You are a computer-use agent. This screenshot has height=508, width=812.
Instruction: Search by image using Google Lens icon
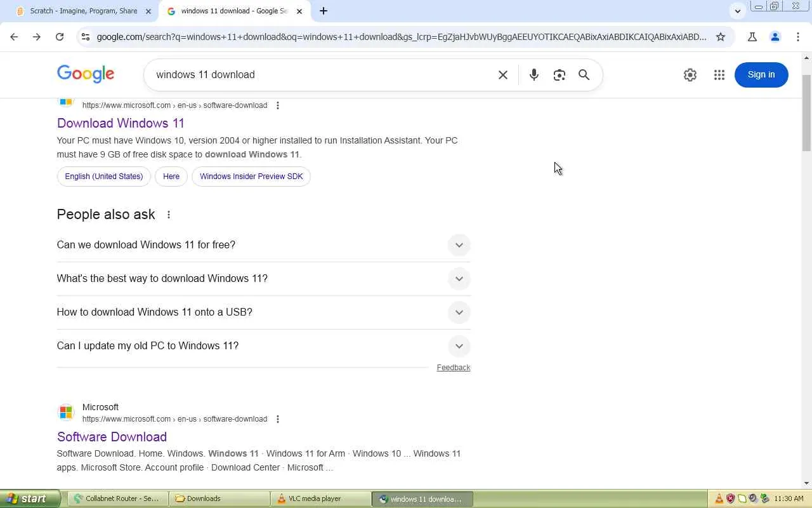pyautogui.click(x=560, y=75)
